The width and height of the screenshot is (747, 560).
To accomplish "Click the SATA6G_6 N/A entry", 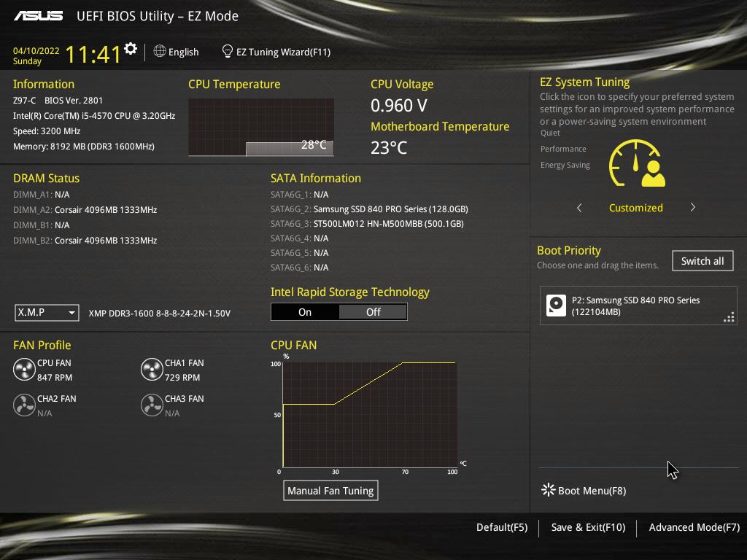I will tap(300, 267).
